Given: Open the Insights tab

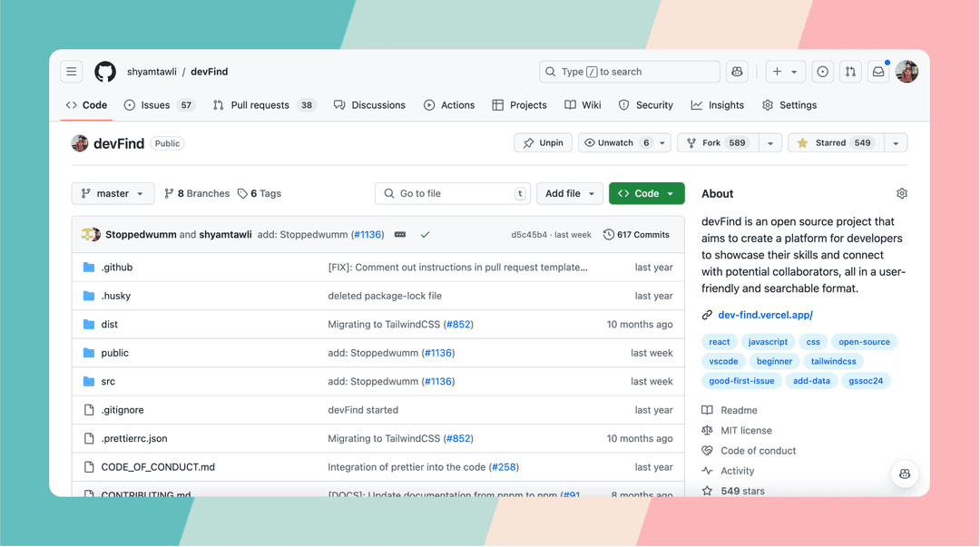Looking at the screenshot, I should 718,105.
